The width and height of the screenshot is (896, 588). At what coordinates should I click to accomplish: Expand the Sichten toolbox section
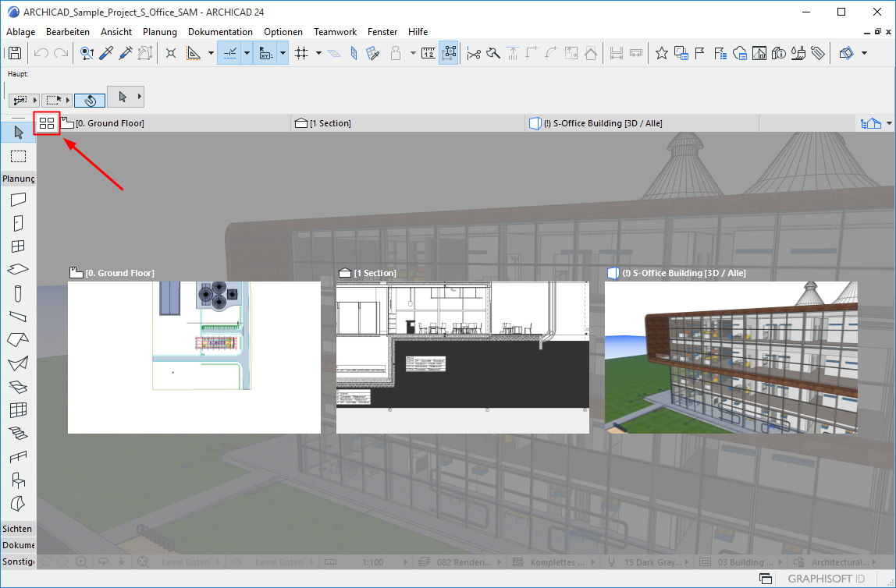[x=17, y=529]
